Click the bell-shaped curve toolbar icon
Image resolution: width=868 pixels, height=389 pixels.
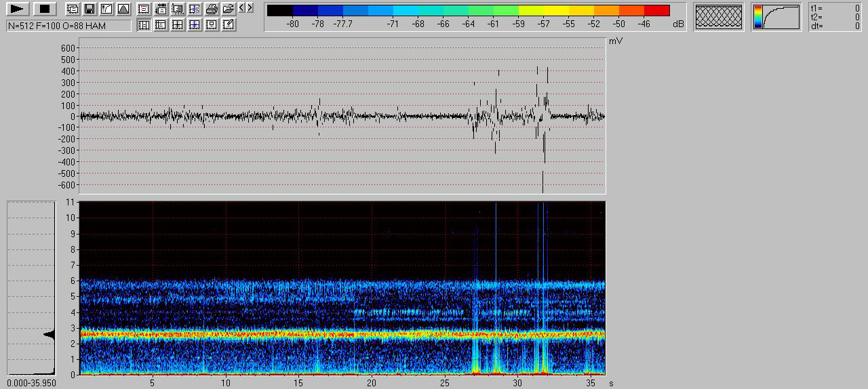(123, 9)
